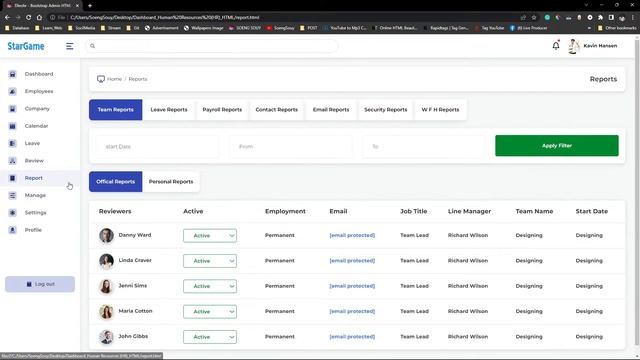Image resolution: width=640 pixels, height=360 pixels.
Task: Click the StarGame logo
Action: [x=26, y=46]
